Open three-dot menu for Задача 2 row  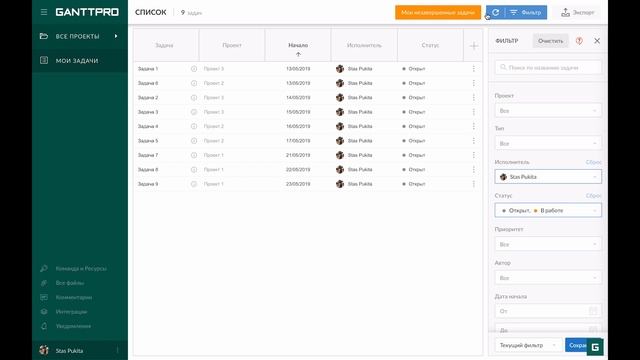[473, 98]
